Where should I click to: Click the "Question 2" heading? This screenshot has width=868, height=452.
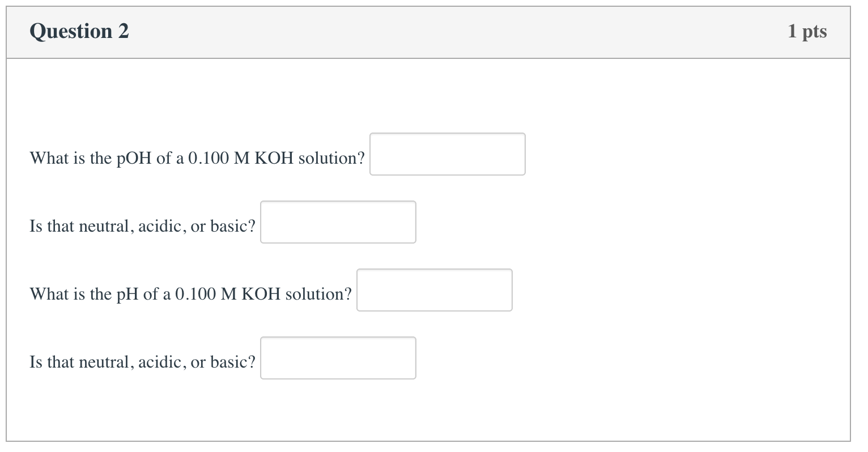[x=79, y=31]
